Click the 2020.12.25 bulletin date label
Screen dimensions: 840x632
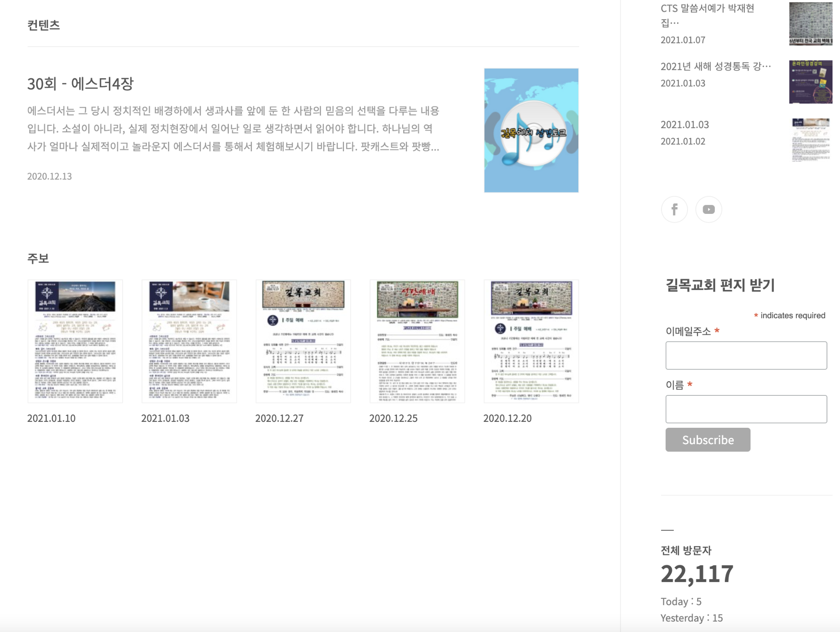click(393, 418)
